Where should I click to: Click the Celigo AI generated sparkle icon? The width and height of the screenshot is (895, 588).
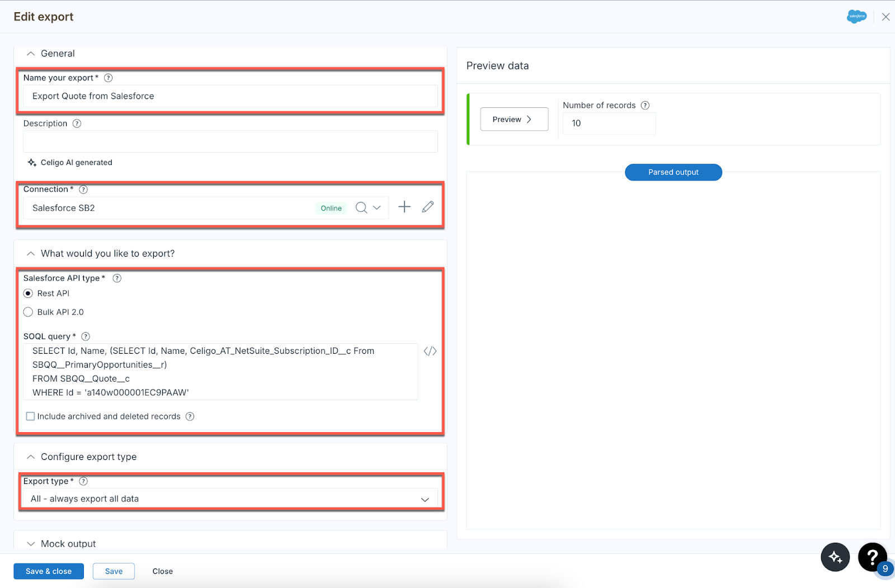click(32, 163)
